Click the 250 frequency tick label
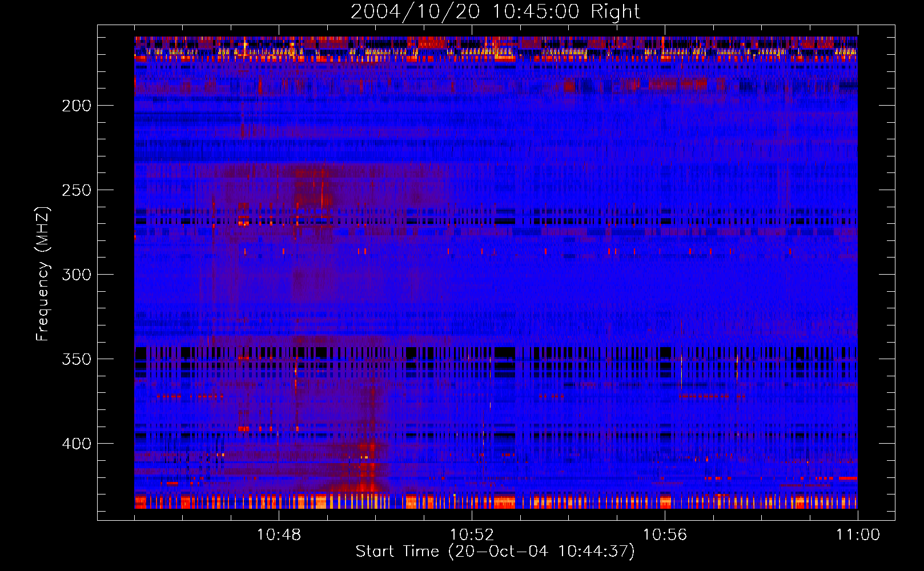Screen dimensions: 924x571 click(x=77, y=190)
